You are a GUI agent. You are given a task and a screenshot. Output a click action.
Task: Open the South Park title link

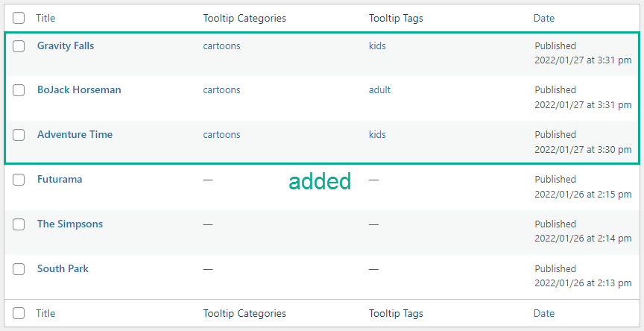63,268
